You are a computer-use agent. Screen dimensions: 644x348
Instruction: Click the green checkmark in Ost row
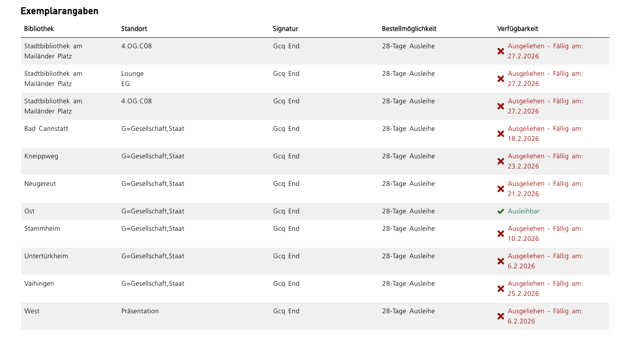point(500,211)
